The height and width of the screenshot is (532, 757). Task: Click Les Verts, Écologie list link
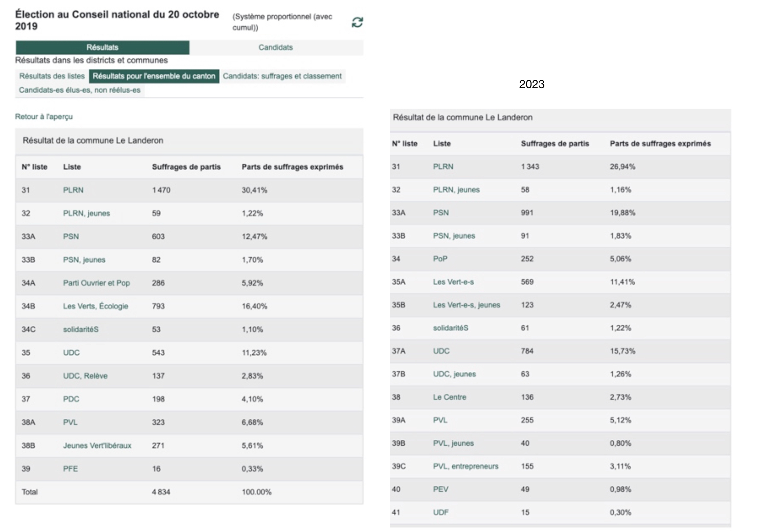point(95,306)
